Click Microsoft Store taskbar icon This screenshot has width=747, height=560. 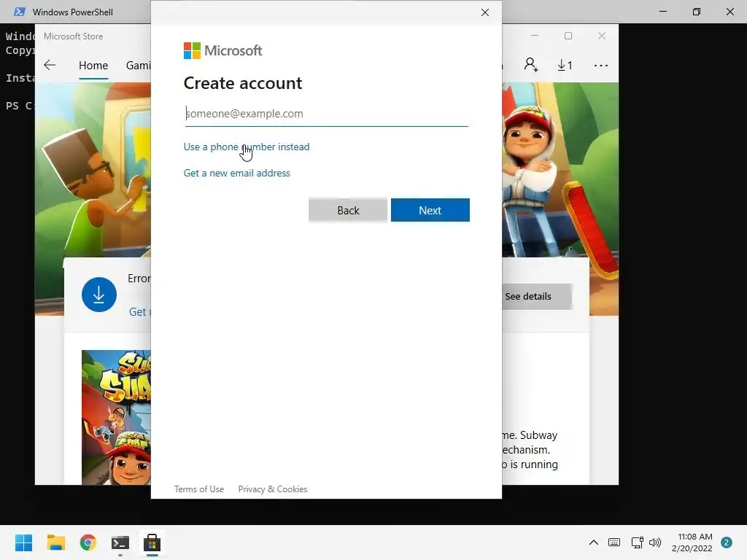click(x=152, y=542)
